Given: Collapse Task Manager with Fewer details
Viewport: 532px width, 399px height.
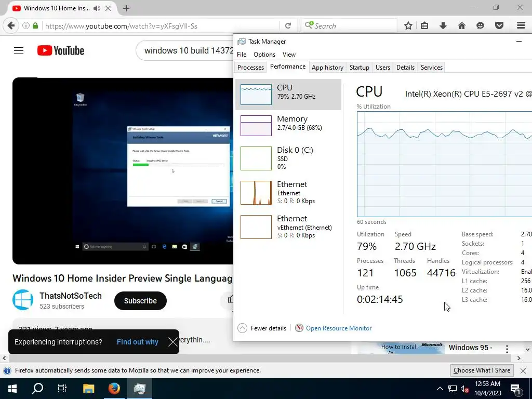Looking at the screenshot, I should point(262,328).
